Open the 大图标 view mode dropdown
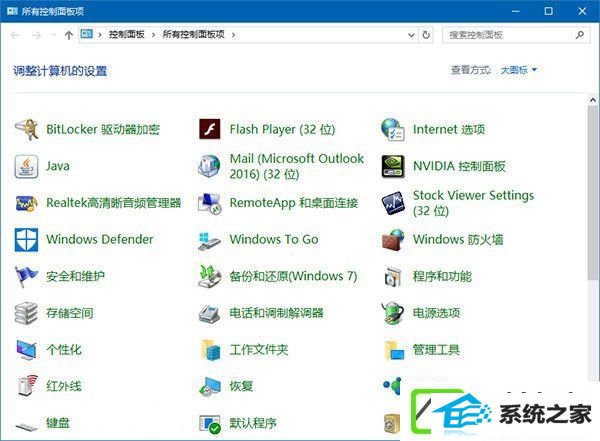The height and width of the screenshot is (441, 600). point(518,70)
